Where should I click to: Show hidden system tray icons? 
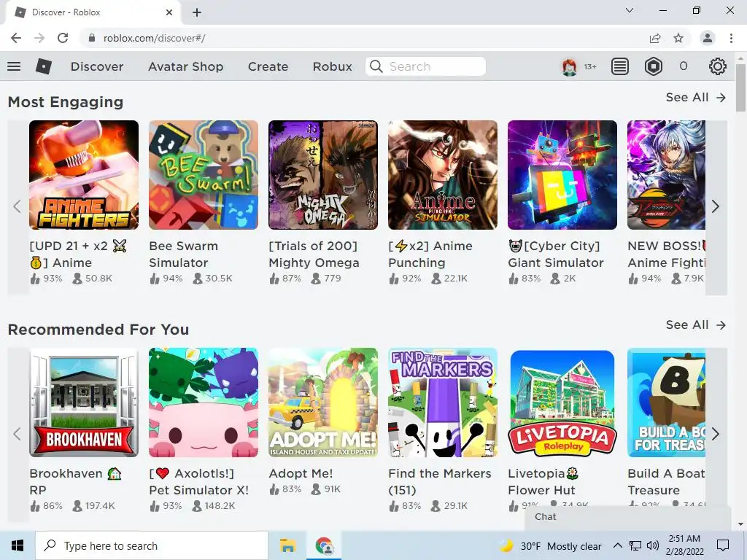click(617, 545)
